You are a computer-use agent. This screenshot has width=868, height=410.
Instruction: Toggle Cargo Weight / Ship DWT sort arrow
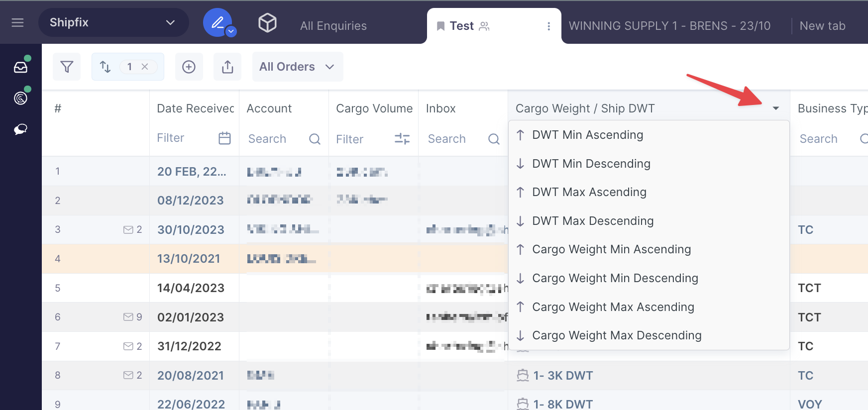coord(775,108)
